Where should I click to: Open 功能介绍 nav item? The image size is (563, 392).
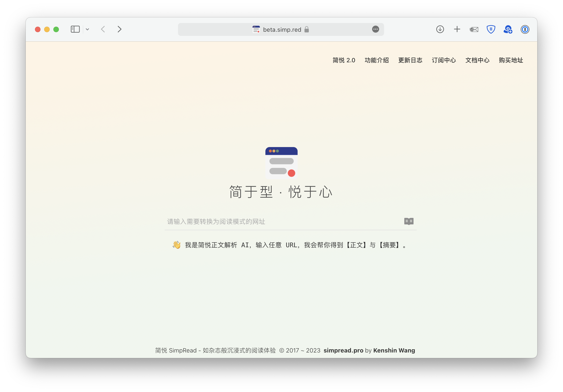[377, 60]
